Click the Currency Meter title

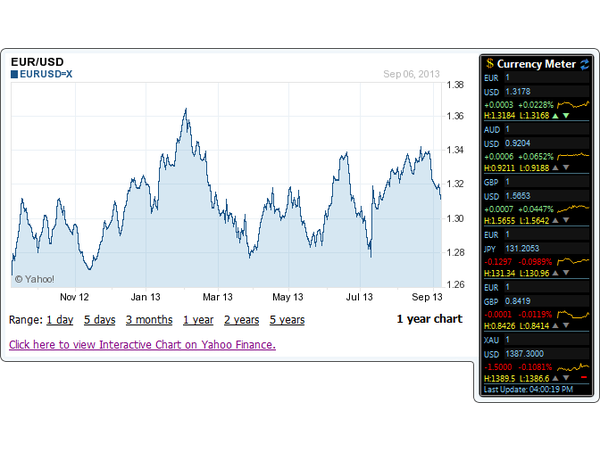[x=536, y=64]
